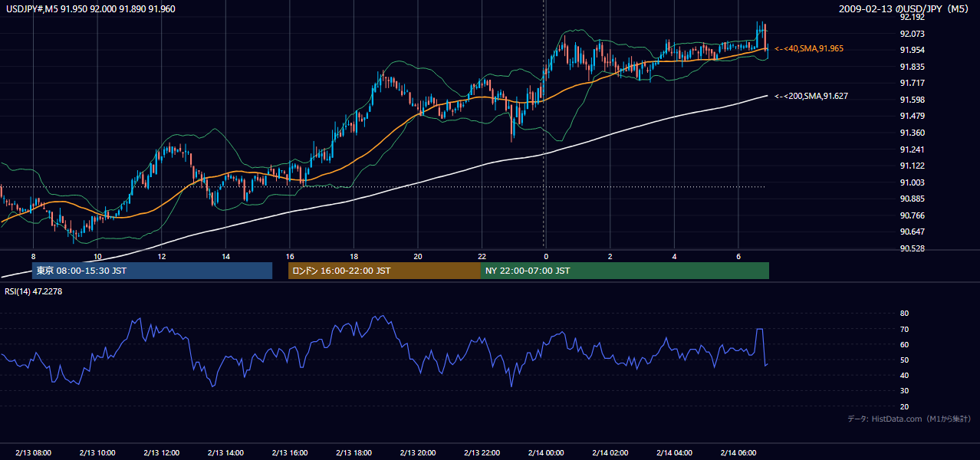Click hour tick 22 on price chart axis

[482, 256]
